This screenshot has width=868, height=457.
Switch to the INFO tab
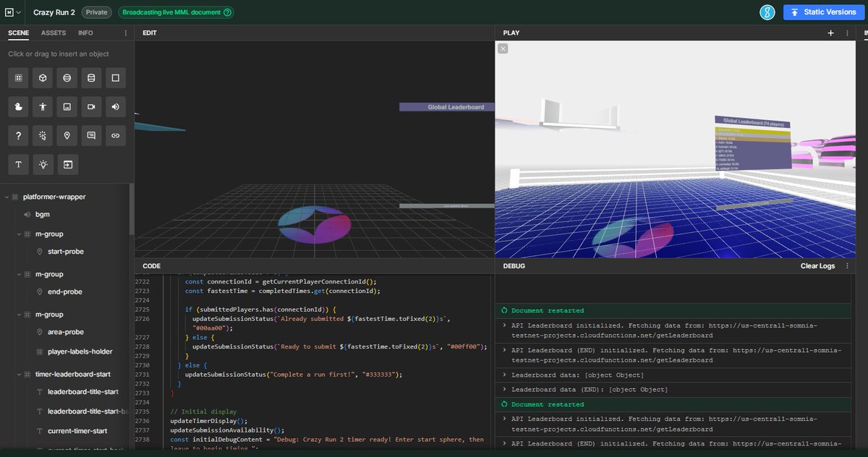tap(85, 33)
